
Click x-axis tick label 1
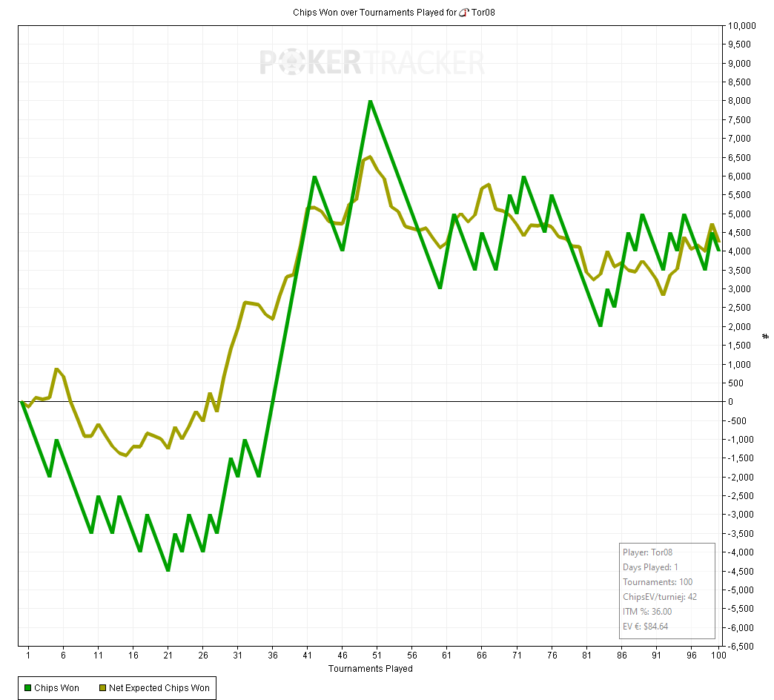point(28,655)
